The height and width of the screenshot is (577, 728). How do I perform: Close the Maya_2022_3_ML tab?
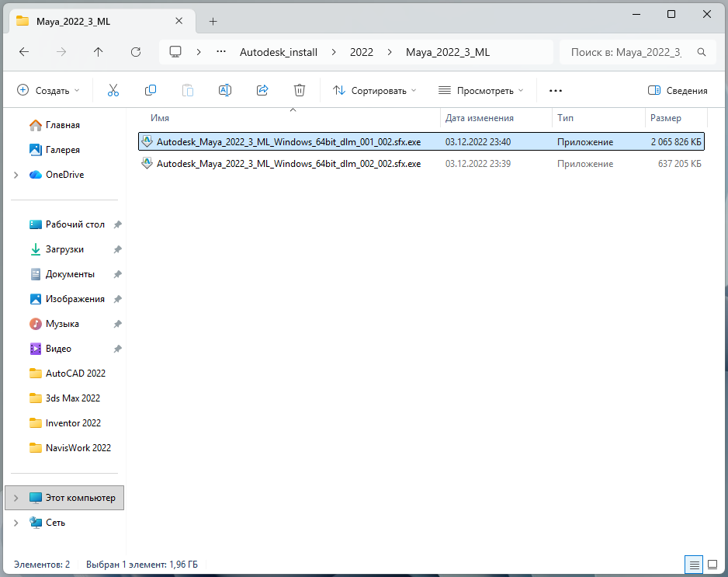tap(179, 21)
